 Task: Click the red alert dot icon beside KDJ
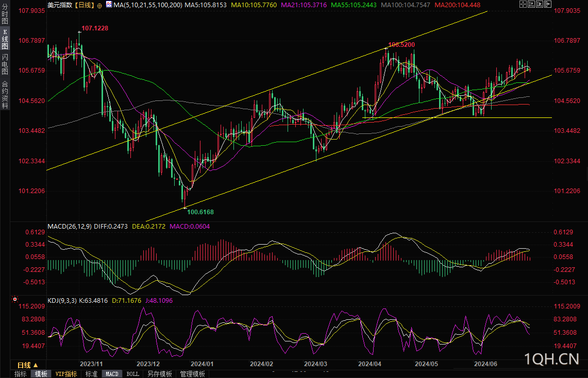click(14, 299)
